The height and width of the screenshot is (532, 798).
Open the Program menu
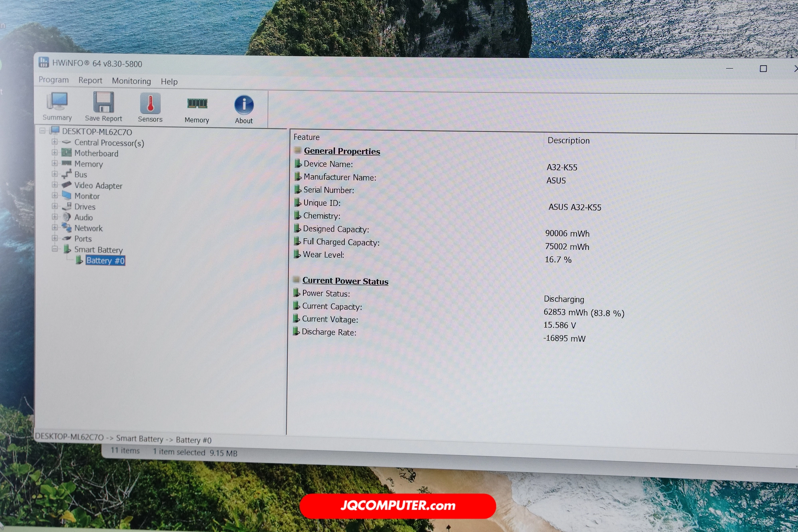point(53,80)
